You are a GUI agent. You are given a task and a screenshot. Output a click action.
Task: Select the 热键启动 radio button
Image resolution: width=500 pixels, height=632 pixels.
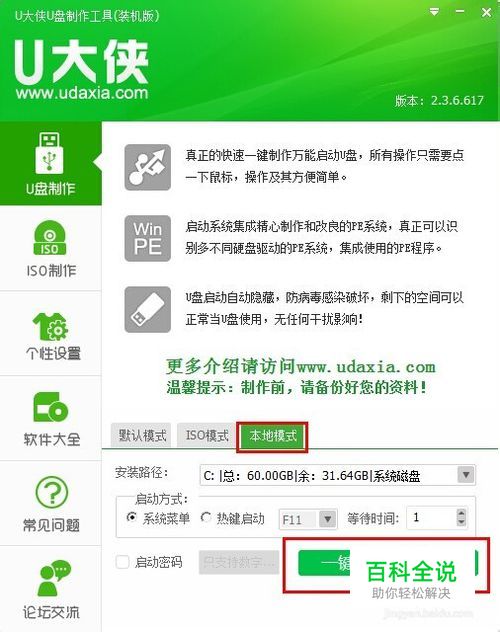pos(206,517)
